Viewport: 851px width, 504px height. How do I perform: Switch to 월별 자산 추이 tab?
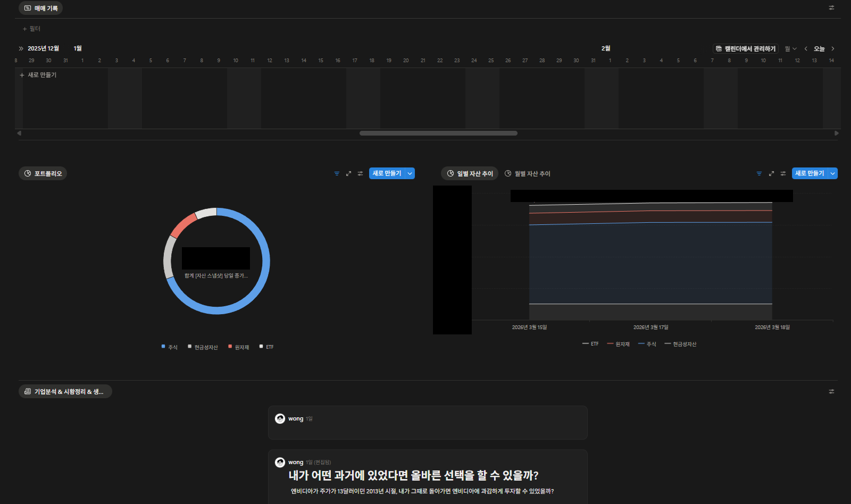pyautogui.click(x=527, y=174)
